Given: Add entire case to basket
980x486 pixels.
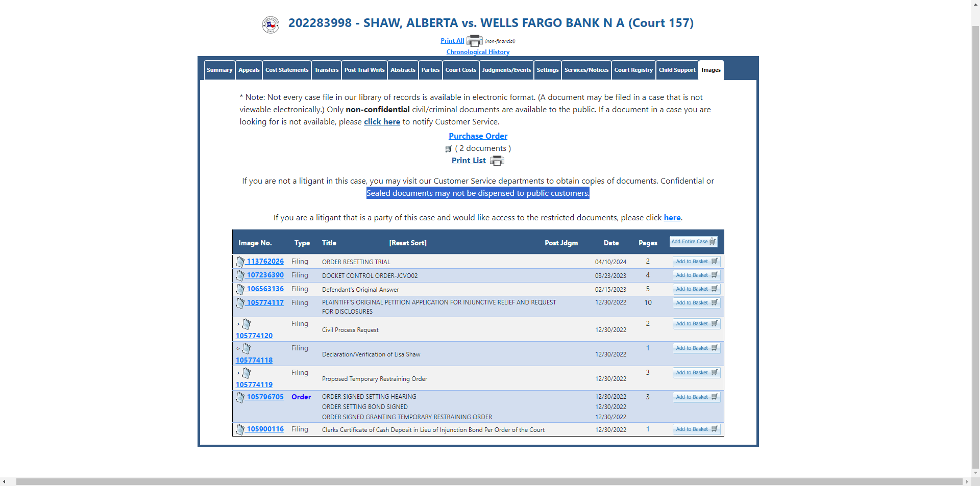Looking at the screenshot, I should click(x=694, y=242).
